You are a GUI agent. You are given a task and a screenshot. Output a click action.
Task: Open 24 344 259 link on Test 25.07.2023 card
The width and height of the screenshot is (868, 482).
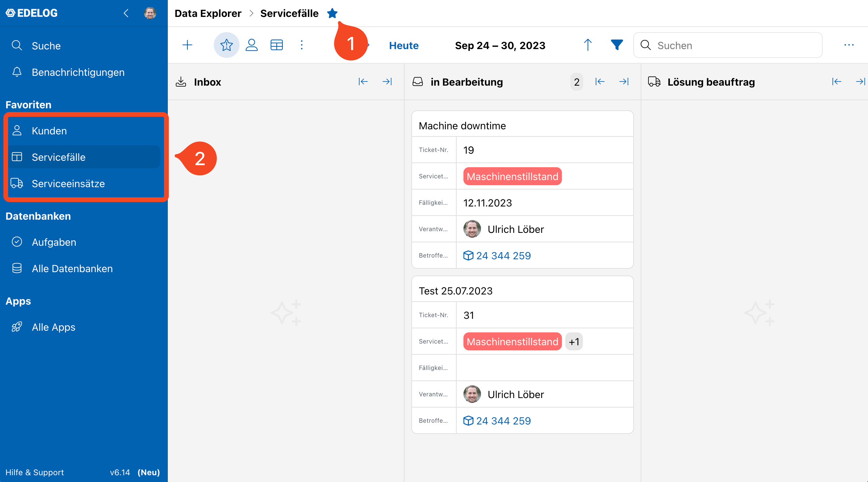497,421
